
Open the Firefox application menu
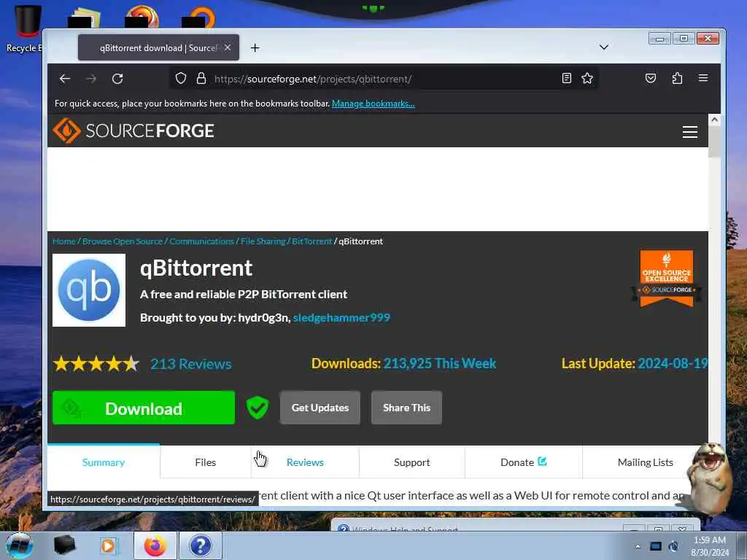(x=703, y=78)
